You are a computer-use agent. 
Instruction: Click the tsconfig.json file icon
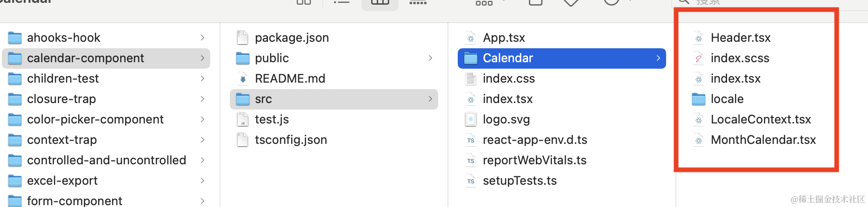tap(242, 140)
